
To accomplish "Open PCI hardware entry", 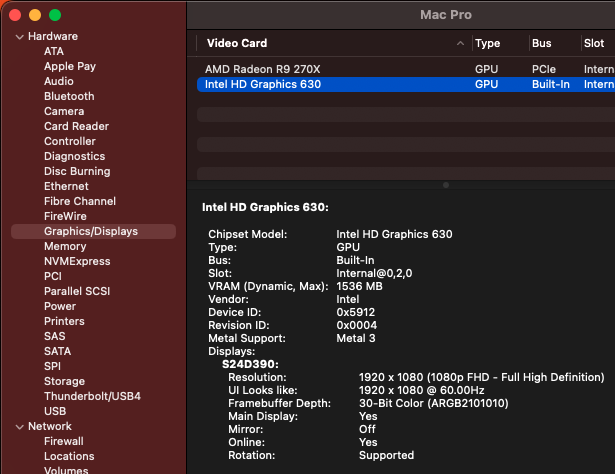I will coord(53,276).
